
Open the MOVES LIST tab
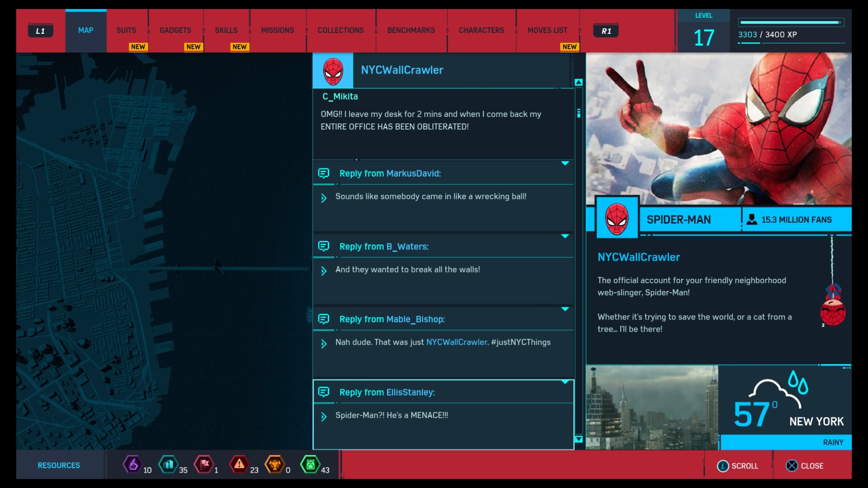click(x=547, y=30)
